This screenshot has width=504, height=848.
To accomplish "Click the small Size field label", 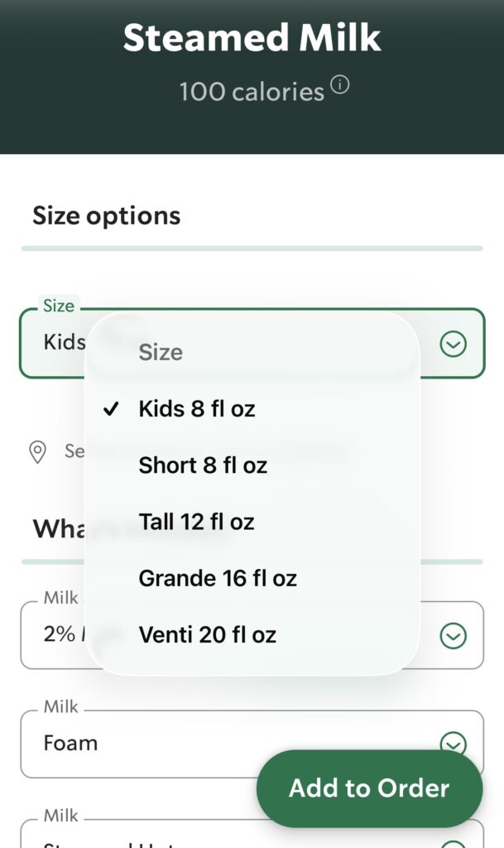I will pyautogui.click(x=59, y=306).
